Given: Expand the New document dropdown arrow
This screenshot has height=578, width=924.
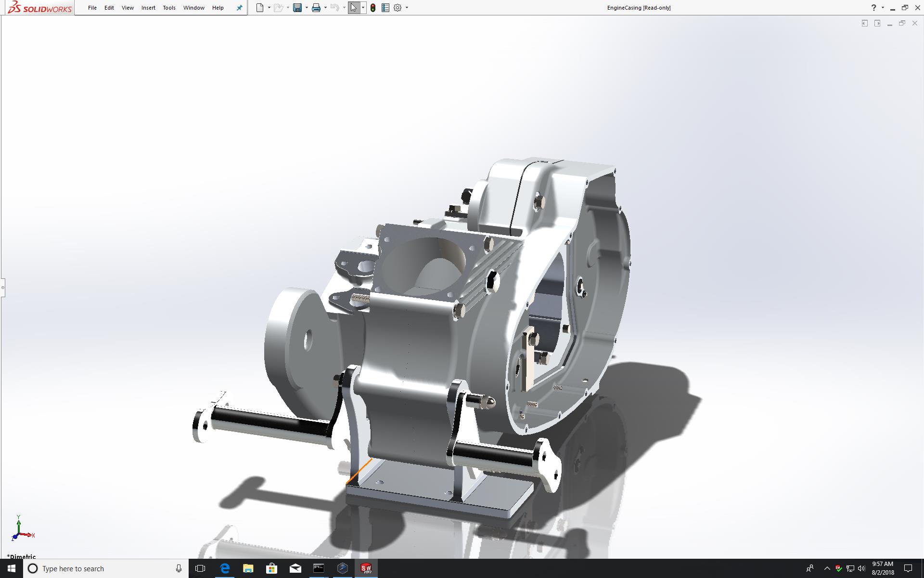Looking at the screenshot, I should 269,8.
